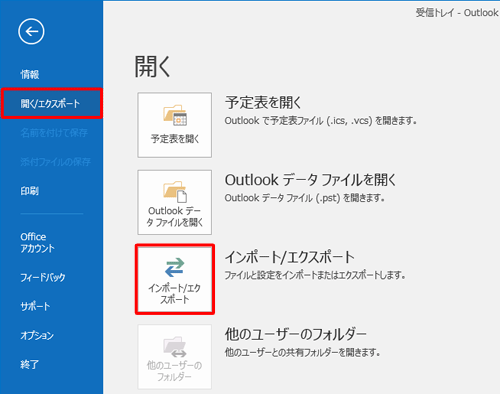This screenshot has width=500, height=394.
Task: Click 終了 to exit Outlook
Action: [x=29, y=364]
